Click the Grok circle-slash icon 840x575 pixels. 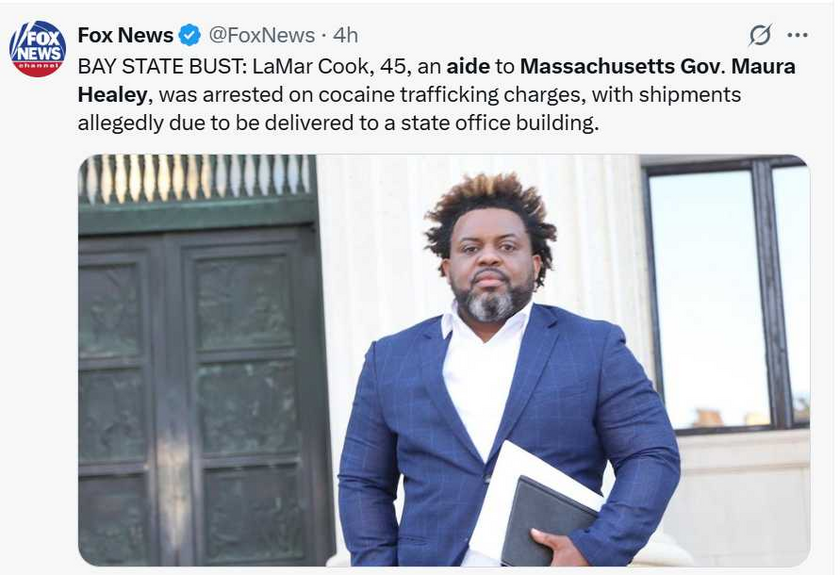click(760, 36)
